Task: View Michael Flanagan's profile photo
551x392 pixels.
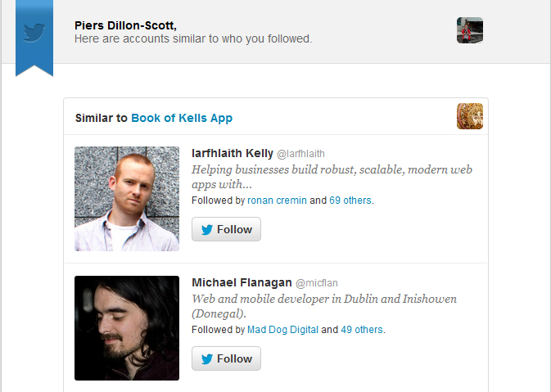Action: pos(127,328)
